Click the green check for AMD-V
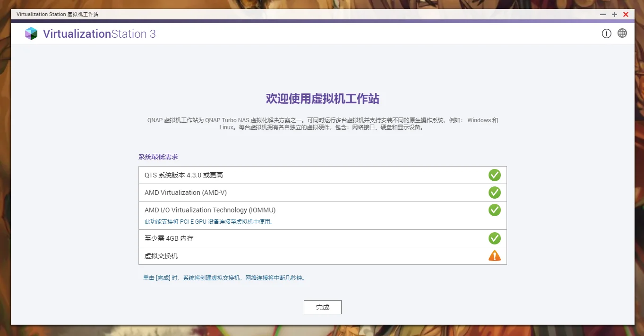The image size is (644, 336). (494, 193)
